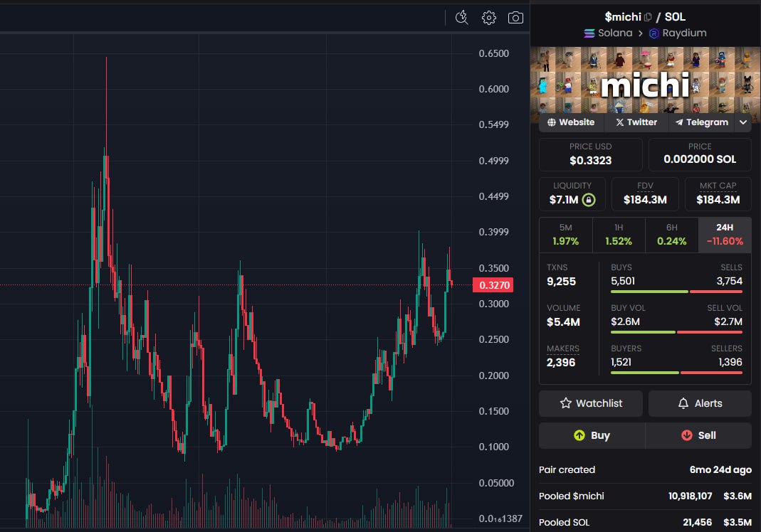Take chart snapshot with camera icon
This screenshot has height=532, width=761.
pos(515,18)
